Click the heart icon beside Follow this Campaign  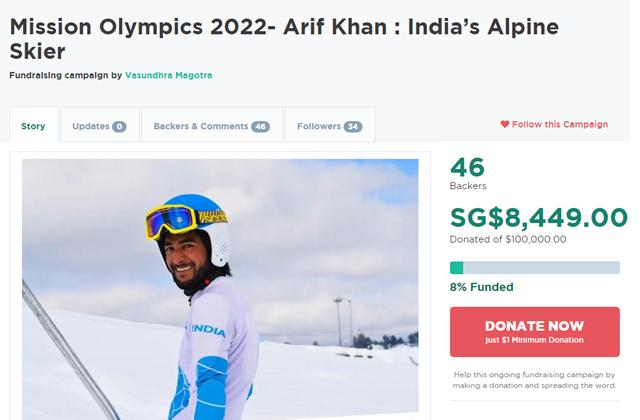505,125
